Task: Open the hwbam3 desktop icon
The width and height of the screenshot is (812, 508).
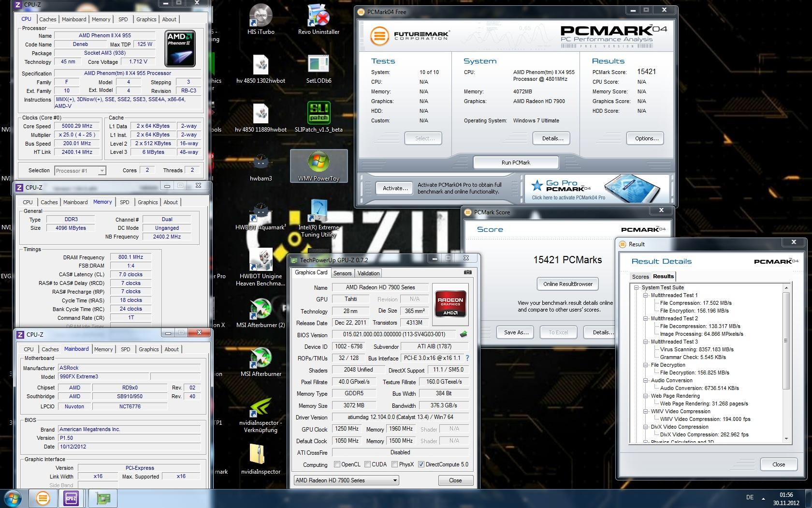Action: [261, 166]
